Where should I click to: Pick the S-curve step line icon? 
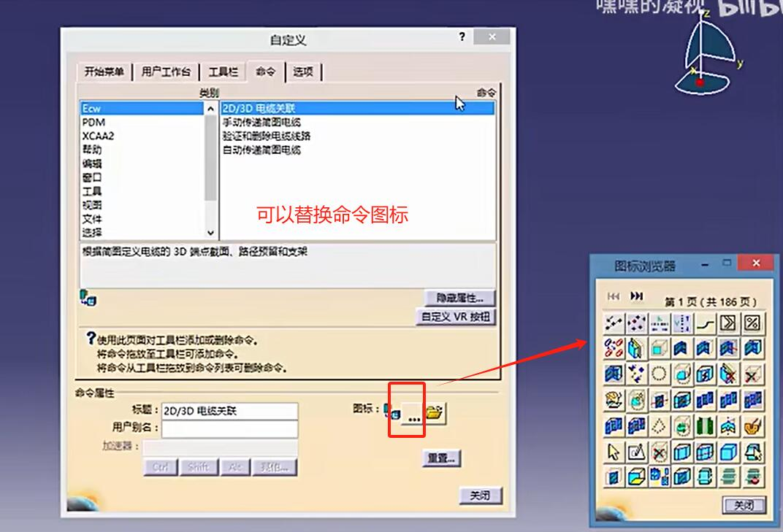[x=706, y=323]
